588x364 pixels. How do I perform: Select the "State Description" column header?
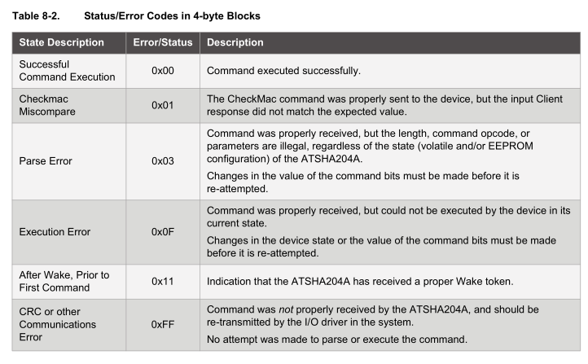61,42
